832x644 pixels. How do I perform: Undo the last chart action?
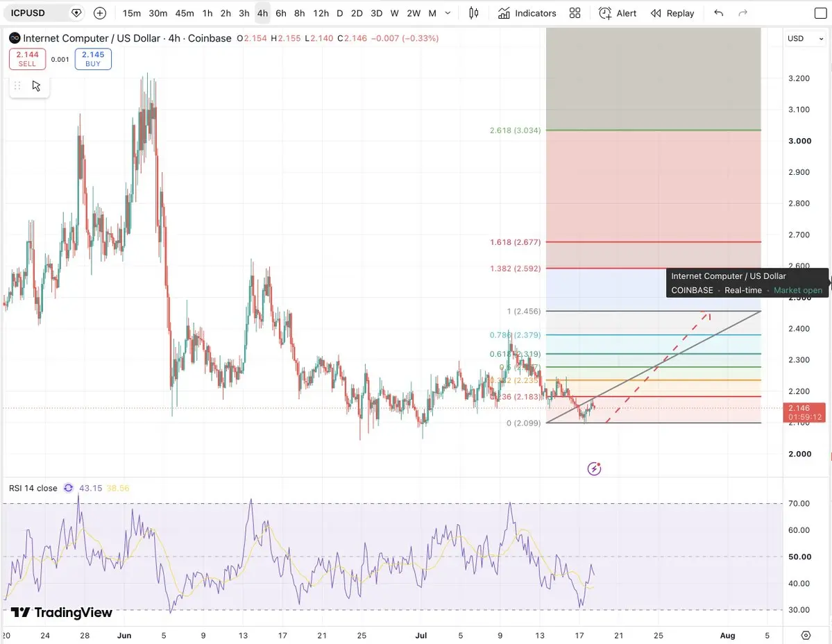[718, 13]
